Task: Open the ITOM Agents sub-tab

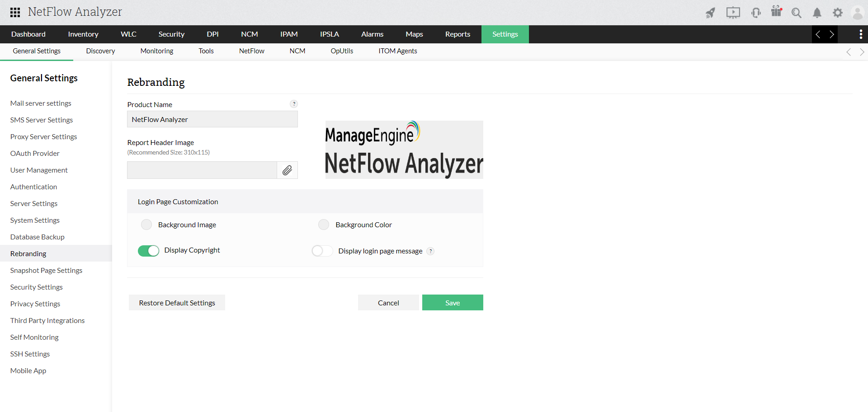Action: (398, 51)
